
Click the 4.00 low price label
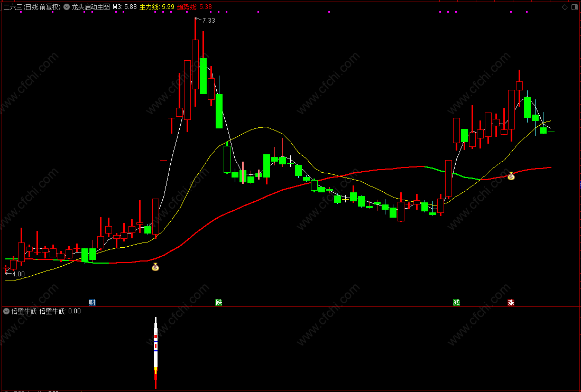19,274
